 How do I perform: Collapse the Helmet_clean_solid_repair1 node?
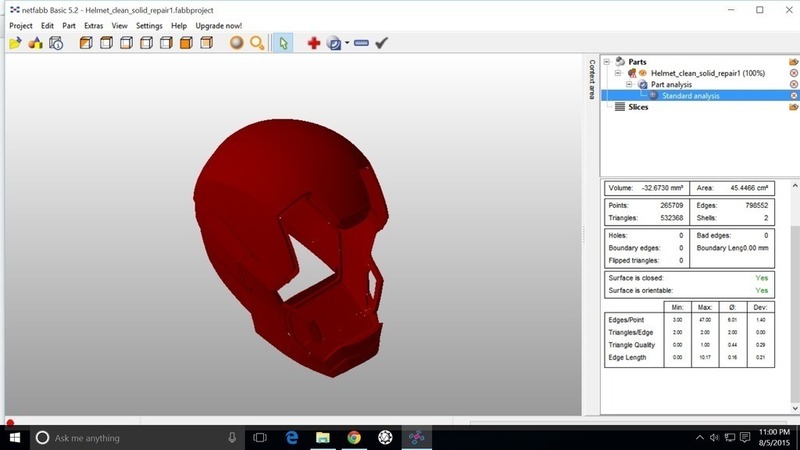point(618,73)
